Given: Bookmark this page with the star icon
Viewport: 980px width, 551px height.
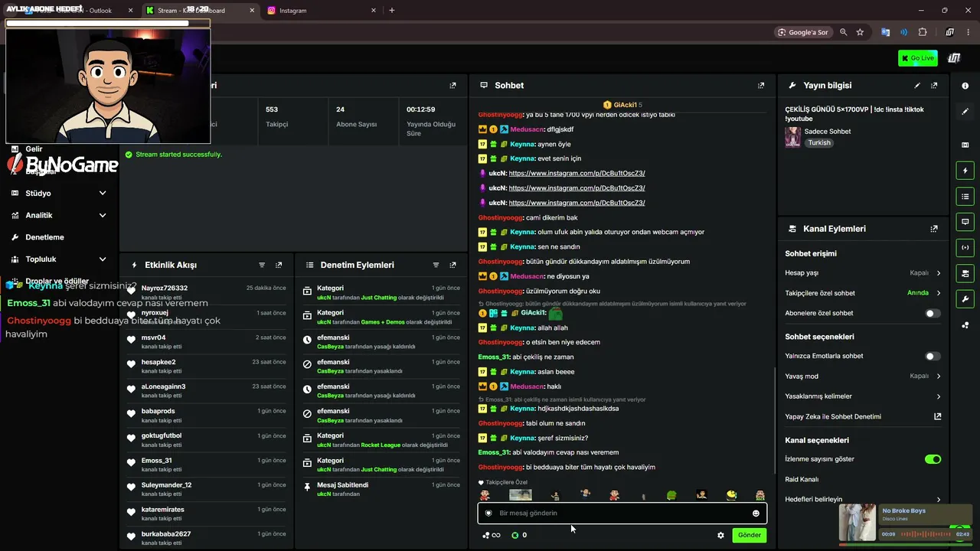Looking at the screenshot, I should (860, 32).
